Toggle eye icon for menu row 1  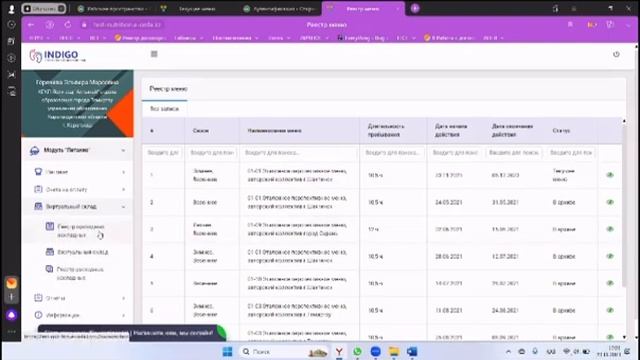click(610, 175)
